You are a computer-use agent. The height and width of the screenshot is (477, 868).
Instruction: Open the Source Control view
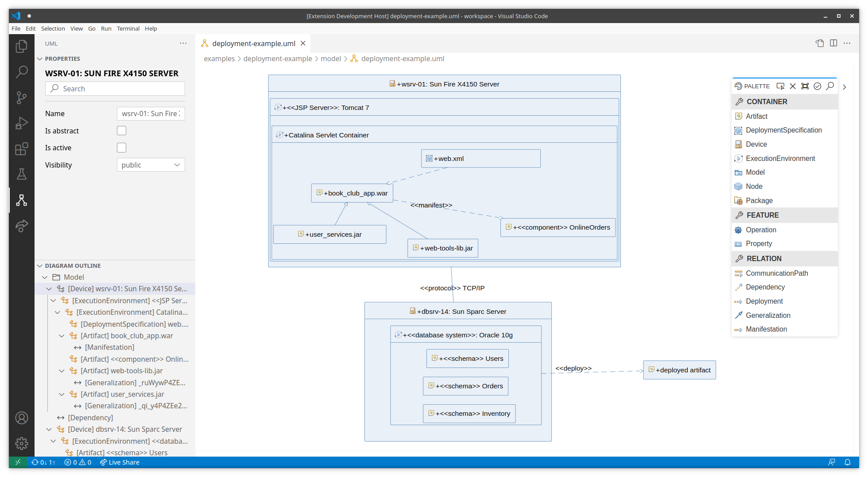[21, 98]
